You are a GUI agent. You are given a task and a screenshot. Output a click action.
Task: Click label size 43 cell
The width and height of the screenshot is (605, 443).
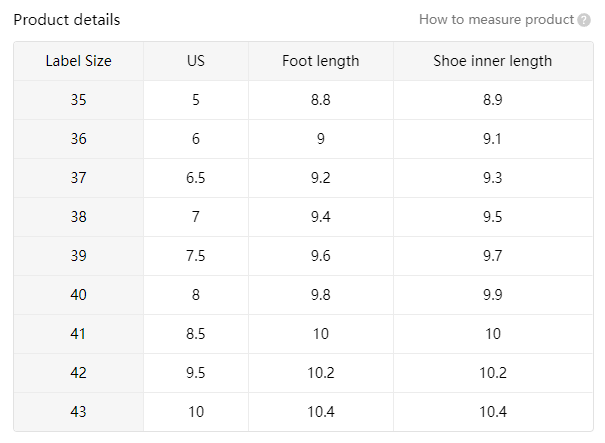point(79,412)
